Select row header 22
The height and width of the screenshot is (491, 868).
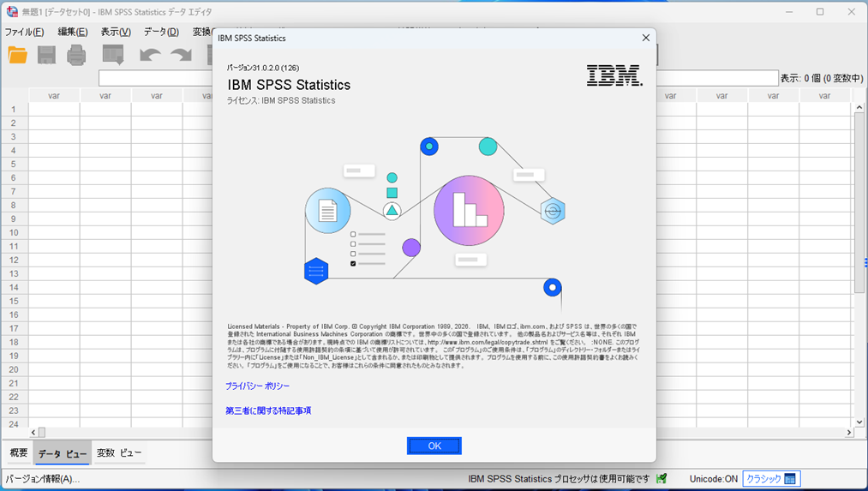tap(14, 397)
